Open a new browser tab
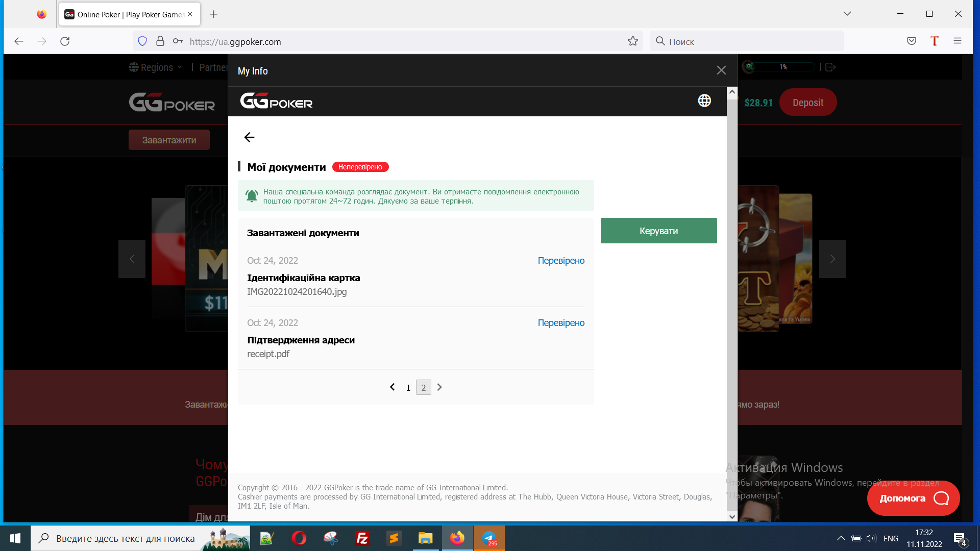The width and height of the screenshot is (980, 551). click(x=214, y=14)
